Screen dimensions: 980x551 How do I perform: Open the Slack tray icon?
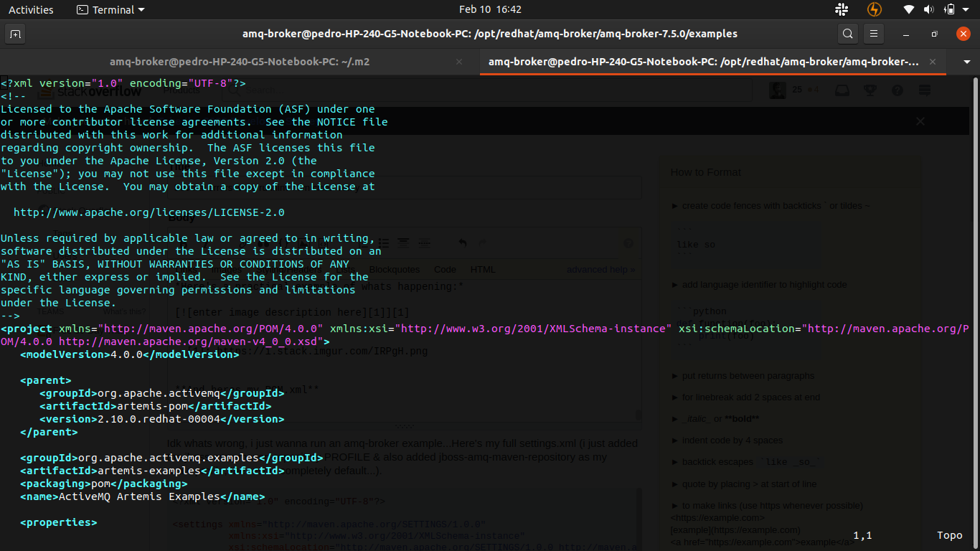click(x=842, y=10)
